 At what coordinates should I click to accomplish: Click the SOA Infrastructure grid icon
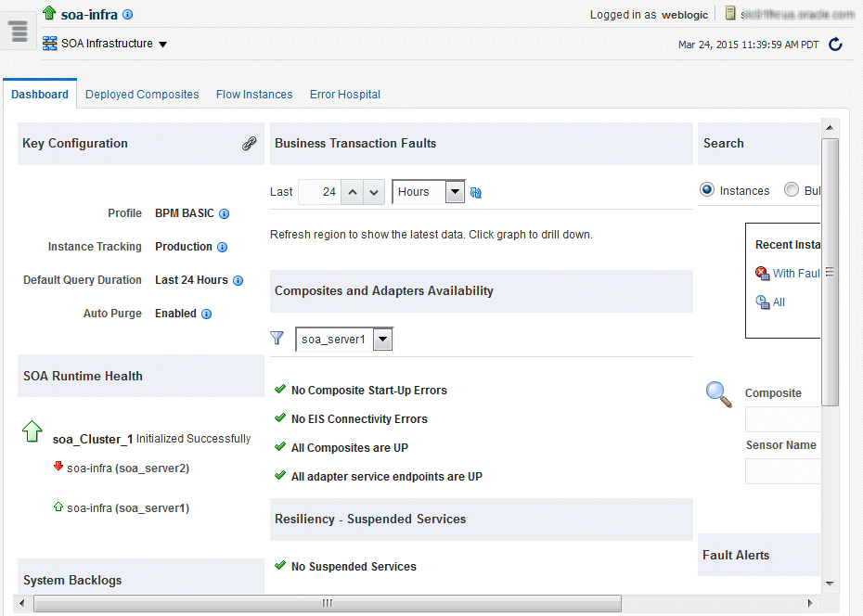click(x=50, y=44)
